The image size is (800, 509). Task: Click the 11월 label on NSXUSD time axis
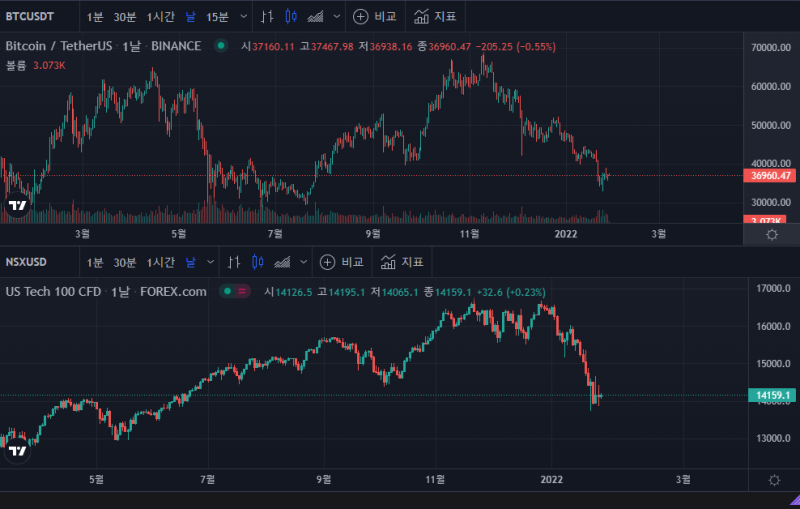click(435, 479)
